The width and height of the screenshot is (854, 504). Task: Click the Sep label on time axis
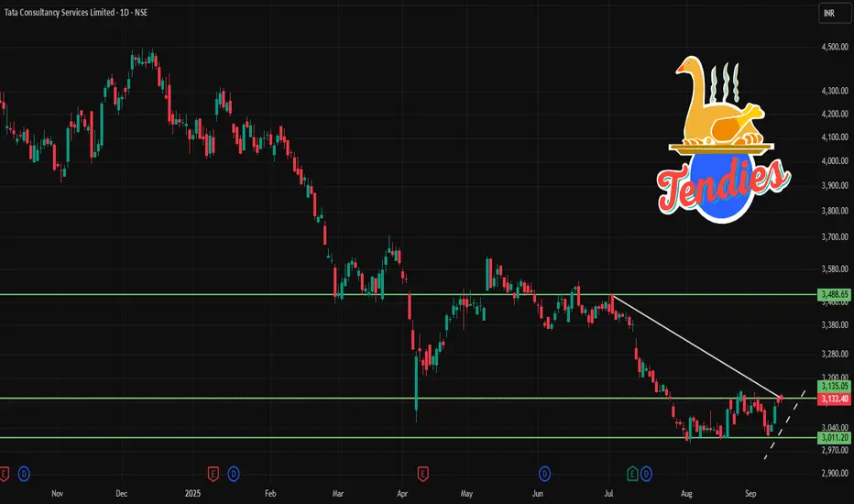(750, 494)
